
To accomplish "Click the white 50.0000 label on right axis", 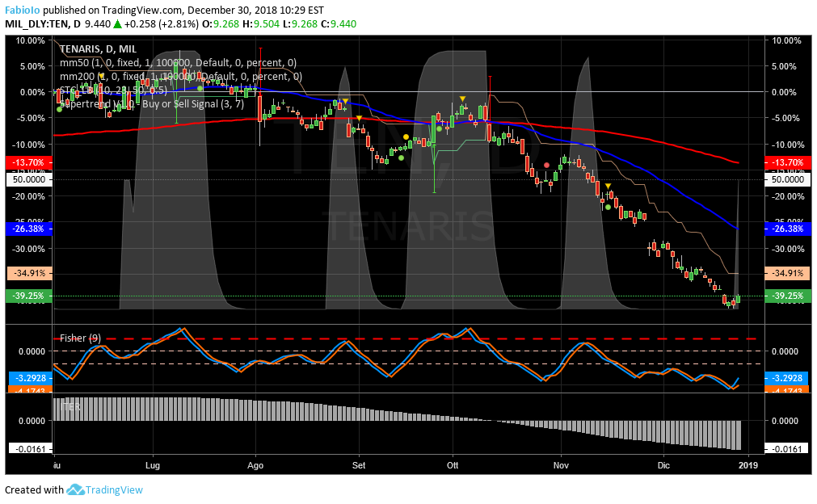I will [787, 179].
